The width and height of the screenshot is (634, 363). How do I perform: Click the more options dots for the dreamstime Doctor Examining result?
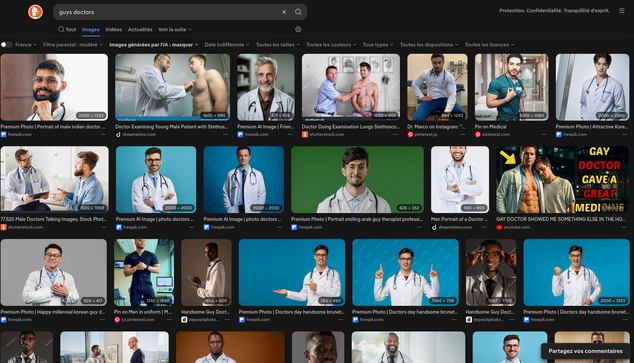[226, 134]
